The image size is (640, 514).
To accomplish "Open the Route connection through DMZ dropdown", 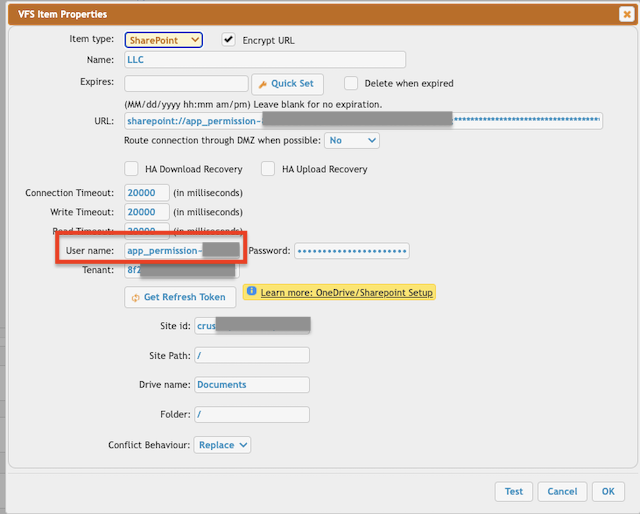I will 352,140.
